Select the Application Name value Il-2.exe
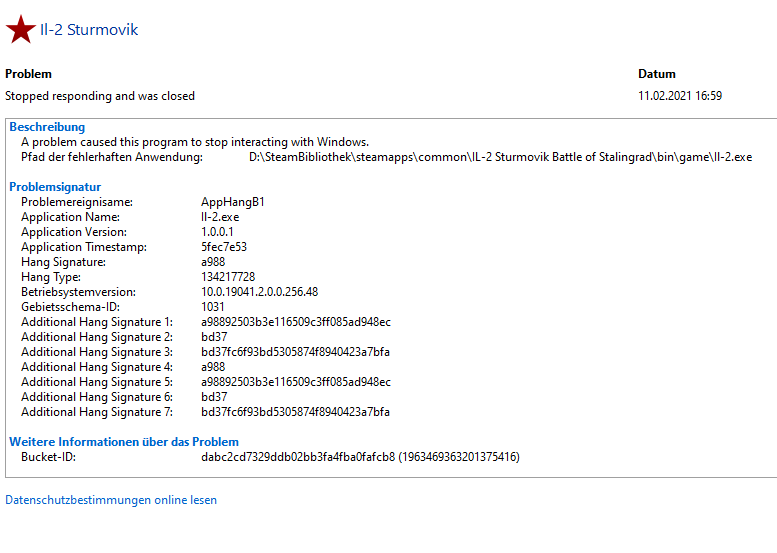This screenshot has height=553, width=777. coord(220,217)
